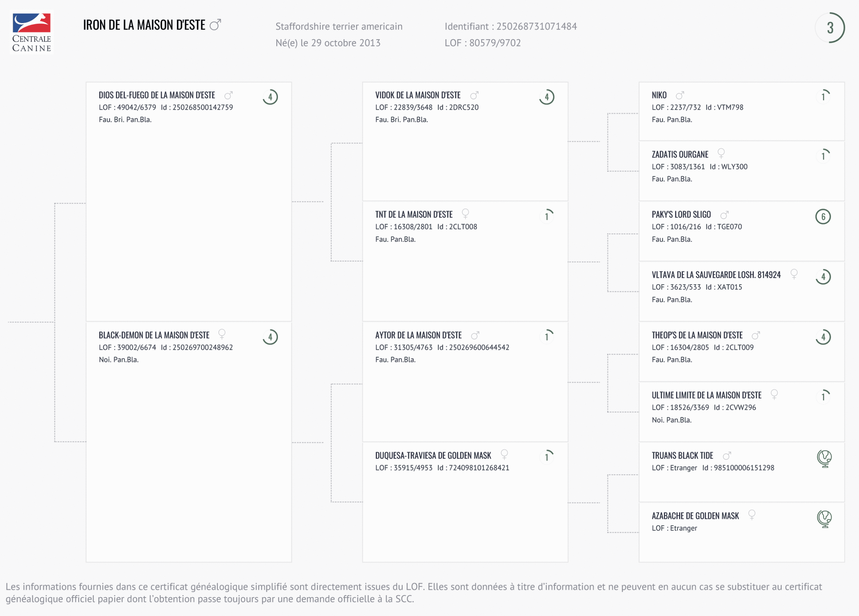Click the IRON DE LA MAISON D'ESTE title

click(144, 25)
